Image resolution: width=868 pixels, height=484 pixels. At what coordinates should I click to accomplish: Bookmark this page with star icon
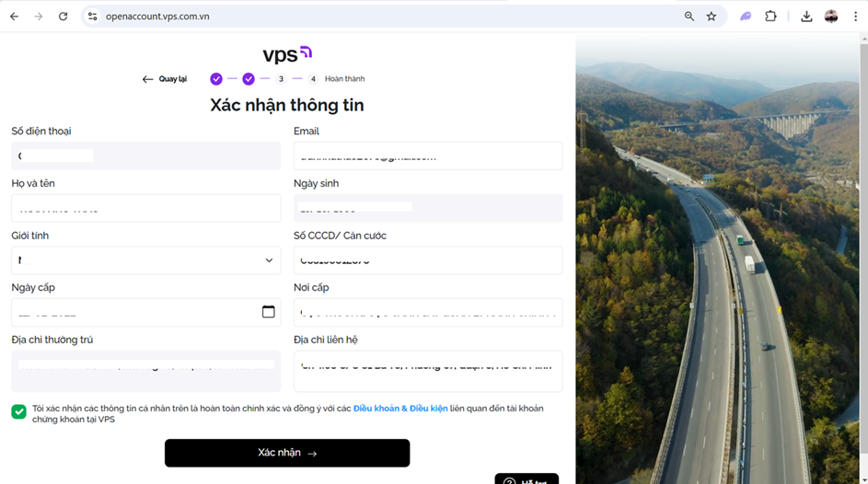[712, 17]
